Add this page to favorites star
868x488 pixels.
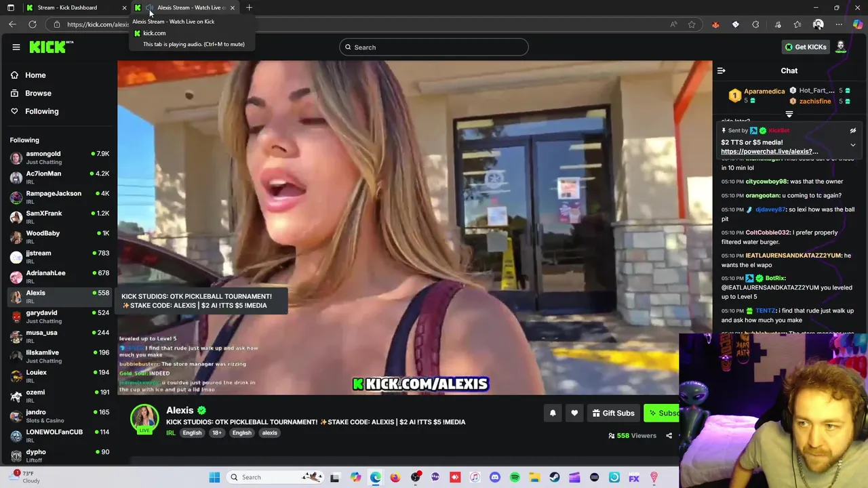[x=692, y=24]
